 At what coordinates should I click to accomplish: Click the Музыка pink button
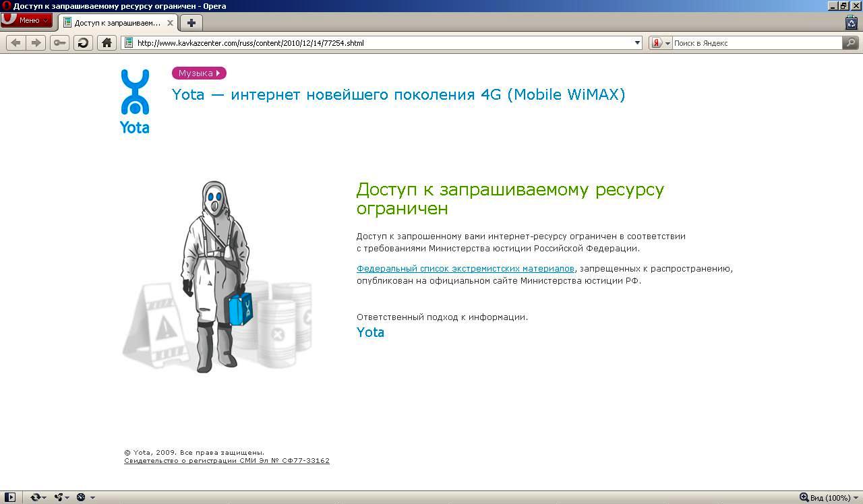199,73
